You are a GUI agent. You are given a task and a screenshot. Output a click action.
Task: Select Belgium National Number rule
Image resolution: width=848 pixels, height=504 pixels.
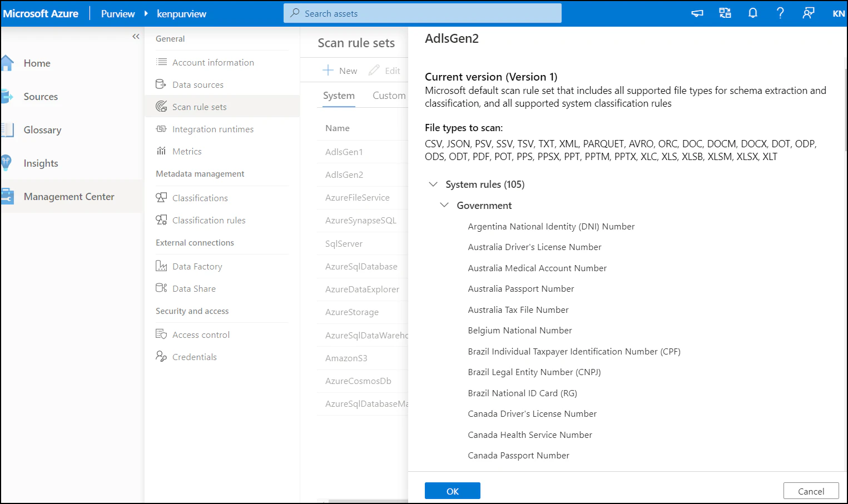520,330
